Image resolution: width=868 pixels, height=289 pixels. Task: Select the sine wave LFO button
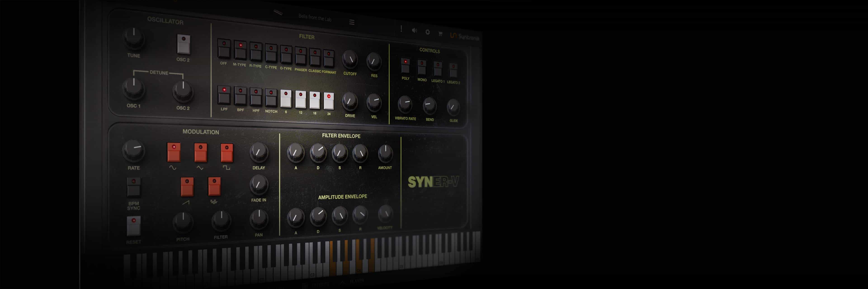(174, 153)
